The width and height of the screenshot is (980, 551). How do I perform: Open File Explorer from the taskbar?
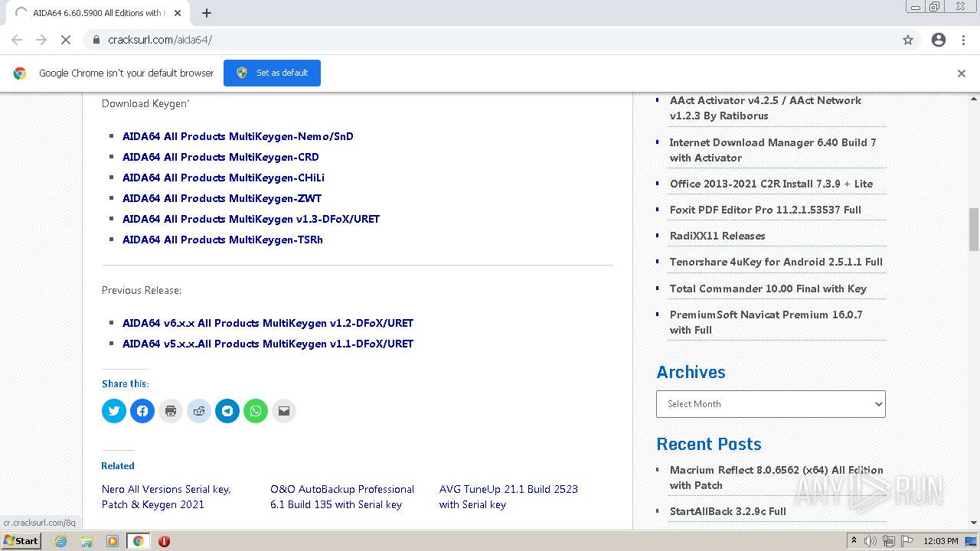click(x=87, y=541)
